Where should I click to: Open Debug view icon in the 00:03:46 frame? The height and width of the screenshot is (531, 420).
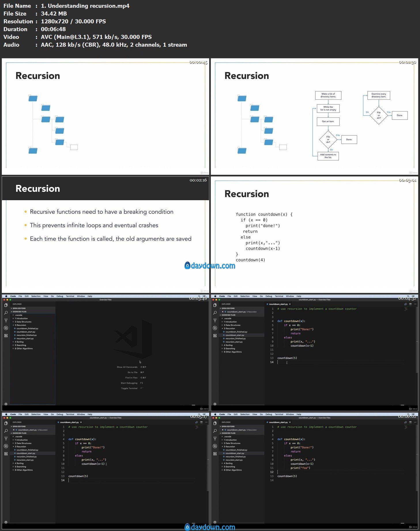[6, 328]
